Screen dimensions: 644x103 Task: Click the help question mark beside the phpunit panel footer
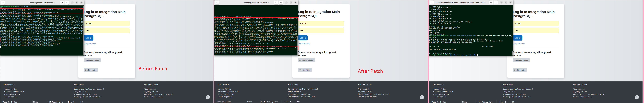(x=637, y=97)
